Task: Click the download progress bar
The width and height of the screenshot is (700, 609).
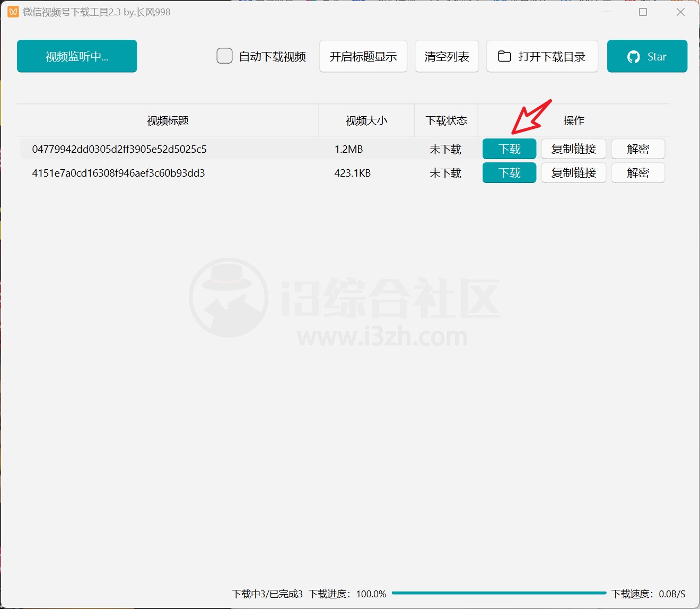Action: click(498, 593)
